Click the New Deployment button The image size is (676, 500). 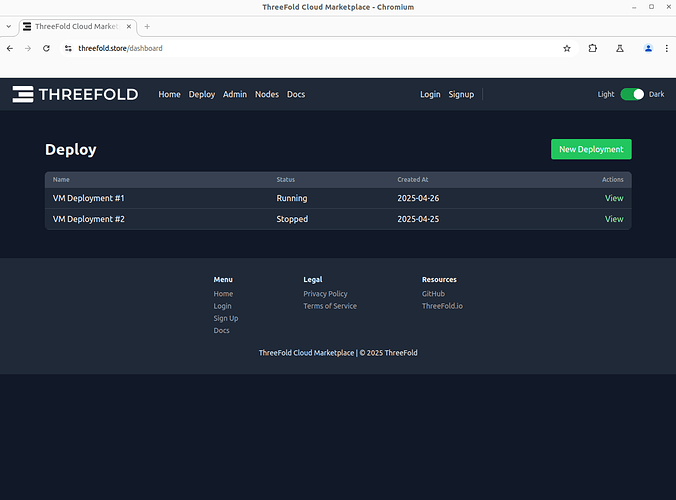(x=591, y=149)
